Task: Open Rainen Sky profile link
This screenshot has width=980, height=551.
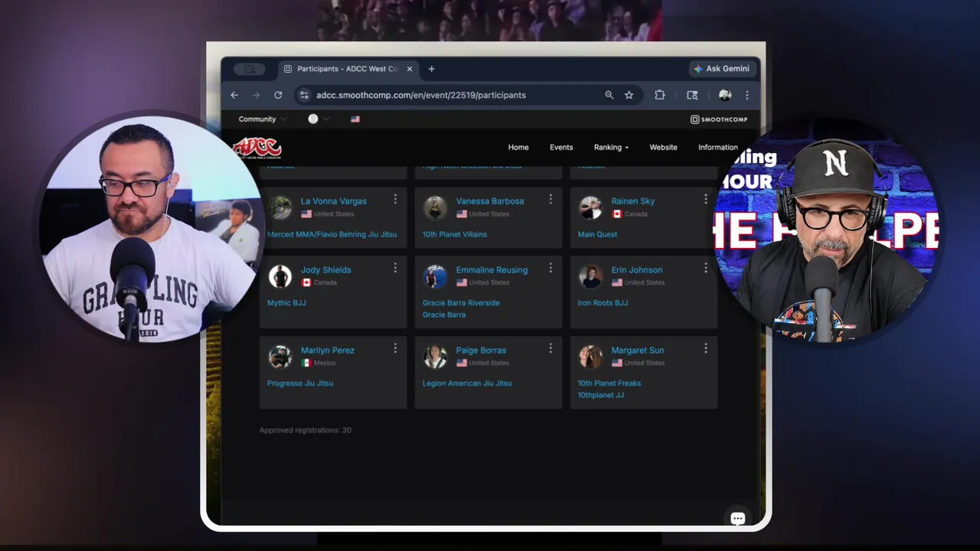Action: pyautogui.click(x=633, y=201)
